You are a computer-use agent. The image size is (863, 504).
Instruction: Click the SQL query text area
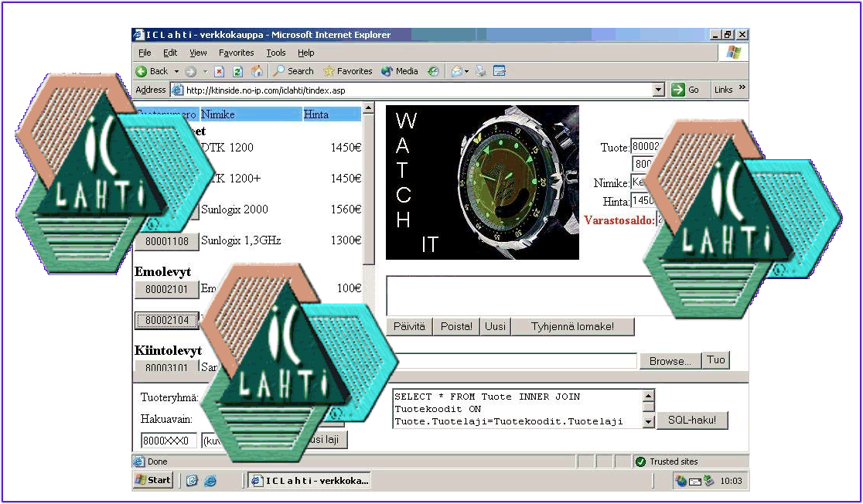pyautogui.click(x=517, y=409)
